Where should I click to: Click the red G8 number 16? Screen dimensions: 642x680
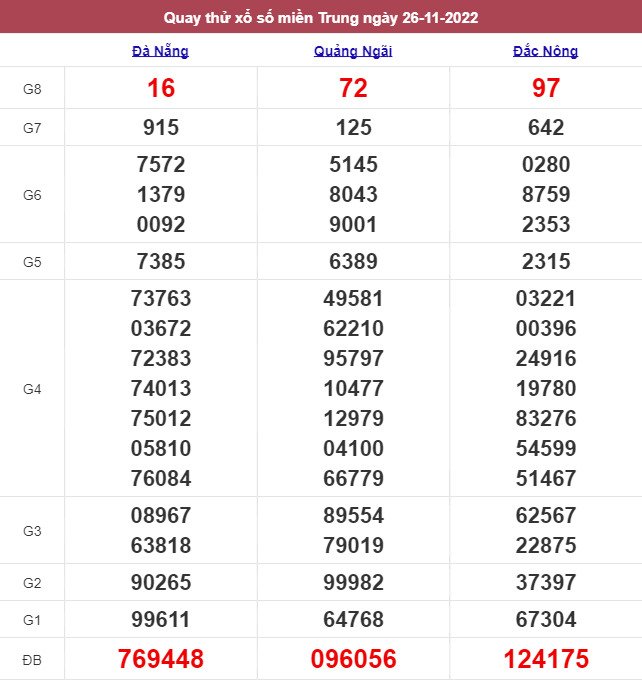click(x=161, y=88)
